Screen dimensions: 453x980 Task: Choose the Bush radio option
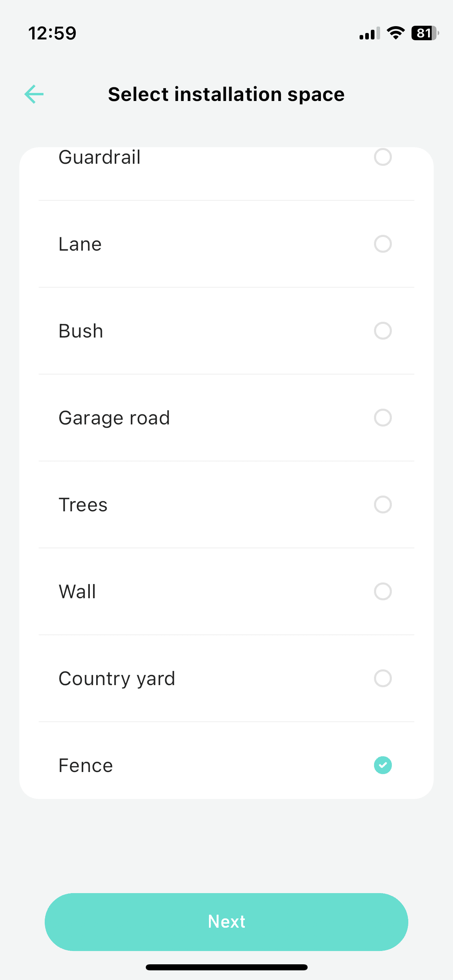coord(383,331)
